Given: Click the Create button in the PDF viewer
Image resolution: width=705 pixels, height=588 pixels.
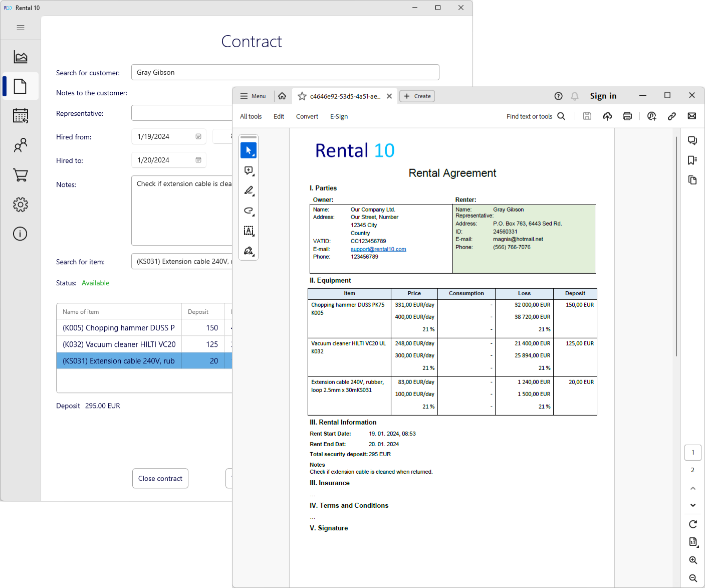Looking at the screenshot, I should [417, 96].
